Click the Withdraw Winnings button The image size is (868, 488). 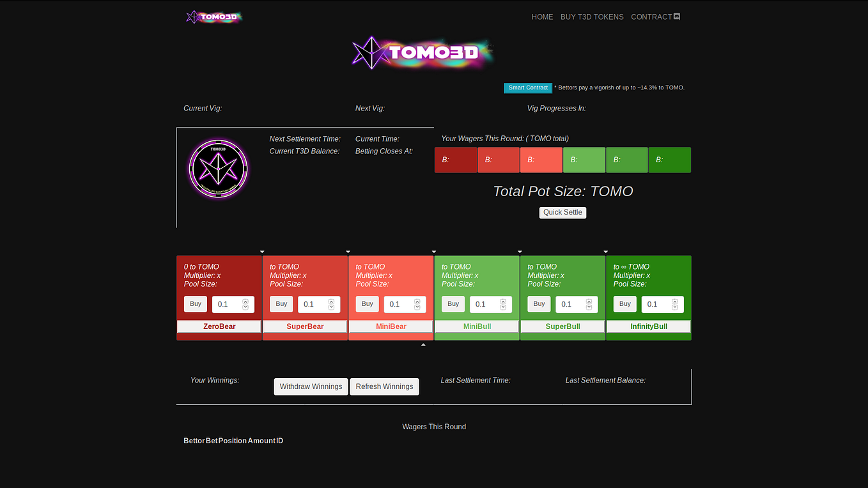(311, 386)
